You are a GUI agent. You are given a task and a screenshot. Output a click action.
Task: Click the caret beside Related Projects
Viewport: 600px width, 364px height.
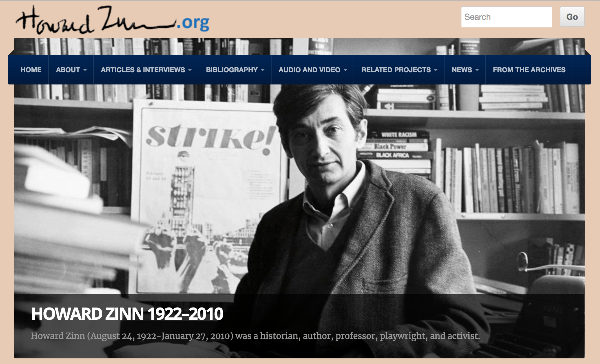pyautogui.click(x=436, y=70)
